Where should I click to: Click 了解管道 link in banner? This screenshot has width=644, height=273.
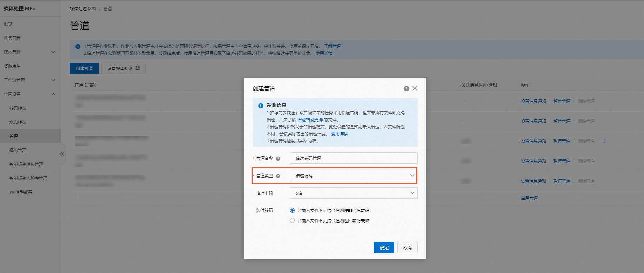coord(332,46)
